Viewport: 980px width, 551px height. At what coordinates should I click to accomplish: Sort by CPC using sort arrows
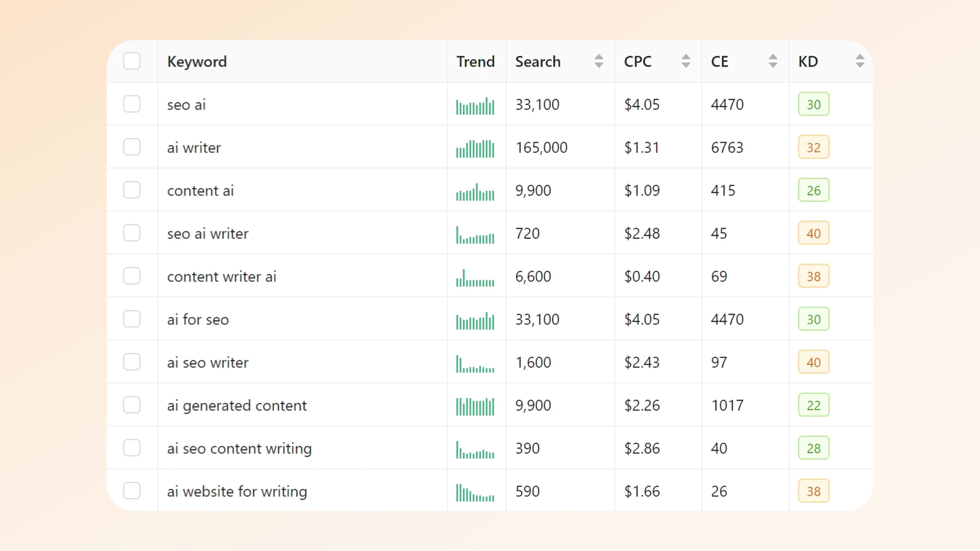[685, 61]
